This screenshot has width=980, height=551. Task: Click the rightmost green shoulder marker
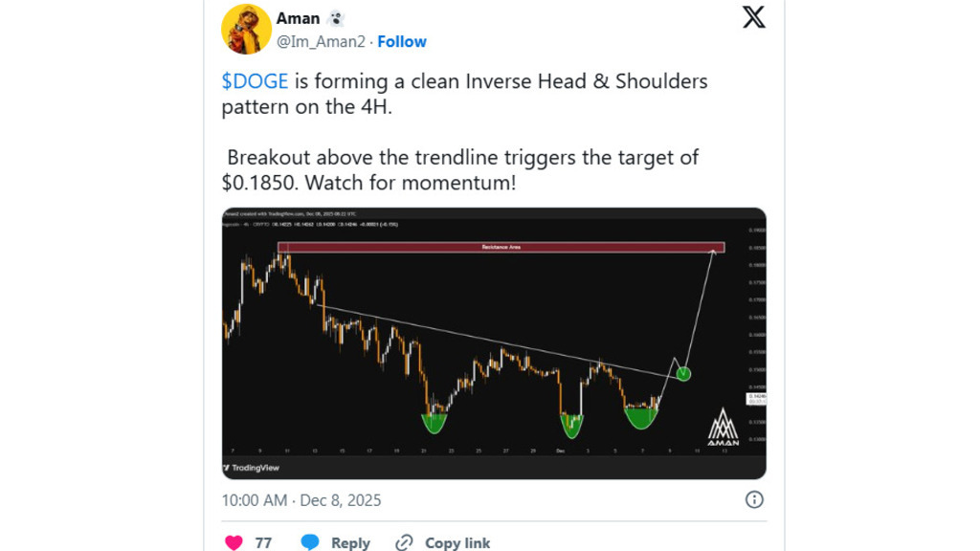(641, 416)
